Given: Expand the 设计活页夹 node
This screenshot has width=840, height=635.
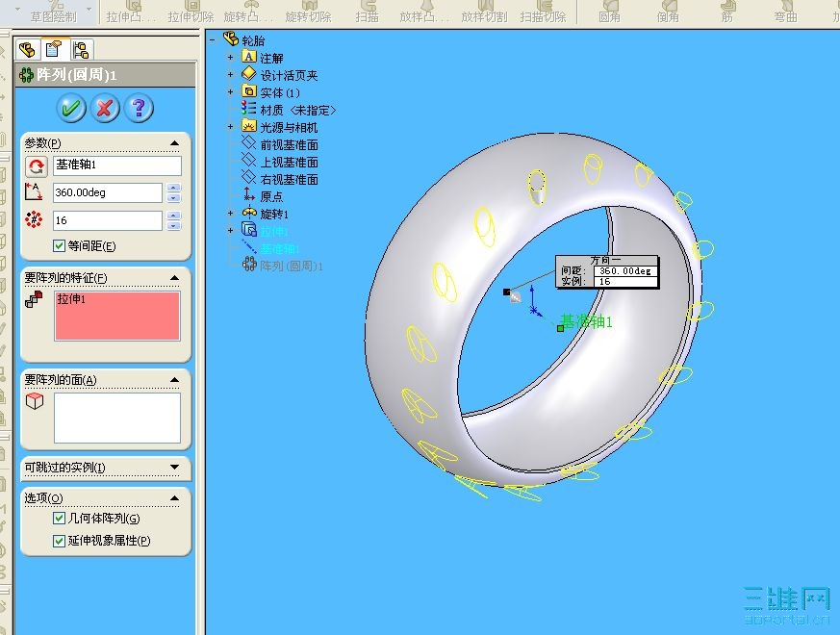Looking at the screenshot, I should 231,75.
